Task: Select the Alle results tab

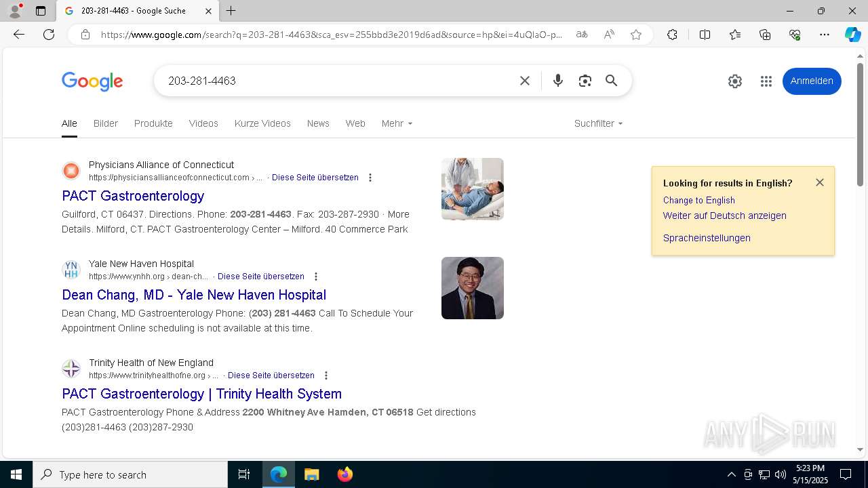Action: pyautogui.click(x=69, y=123)
